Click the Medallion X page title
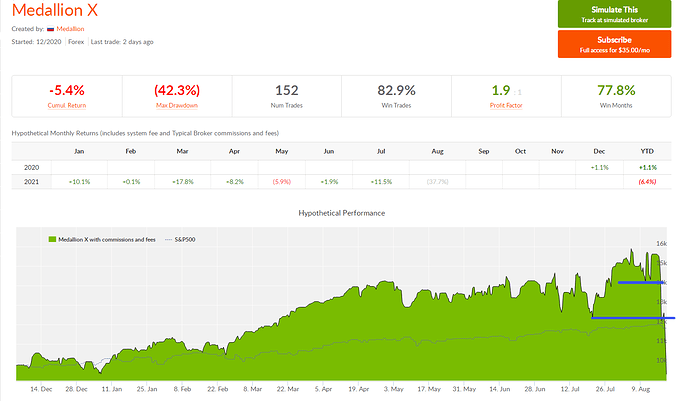This screenshot has width=690, height=401. 55,10
